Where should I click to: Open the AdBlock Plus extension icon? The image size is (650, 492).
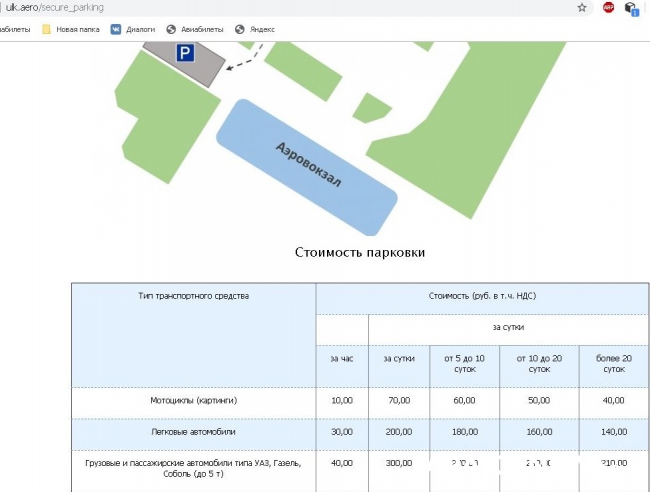pyautogui.click(x=608, y=7)
